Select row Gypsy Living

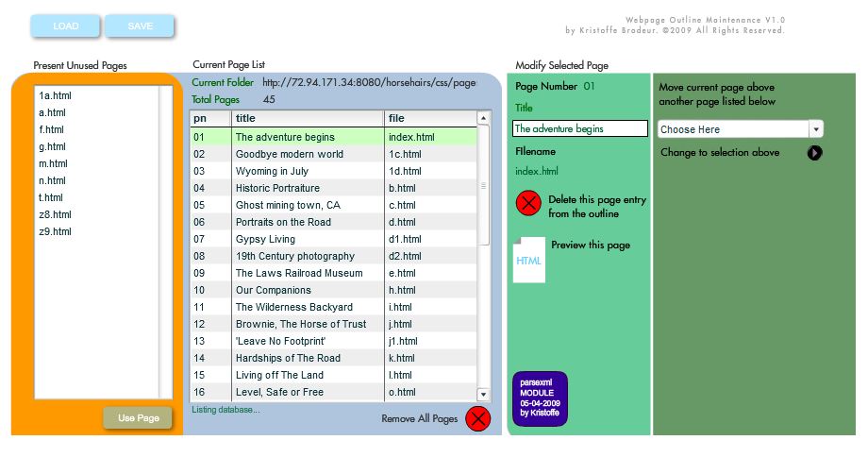pyautogui.click(x=333, y=239)
